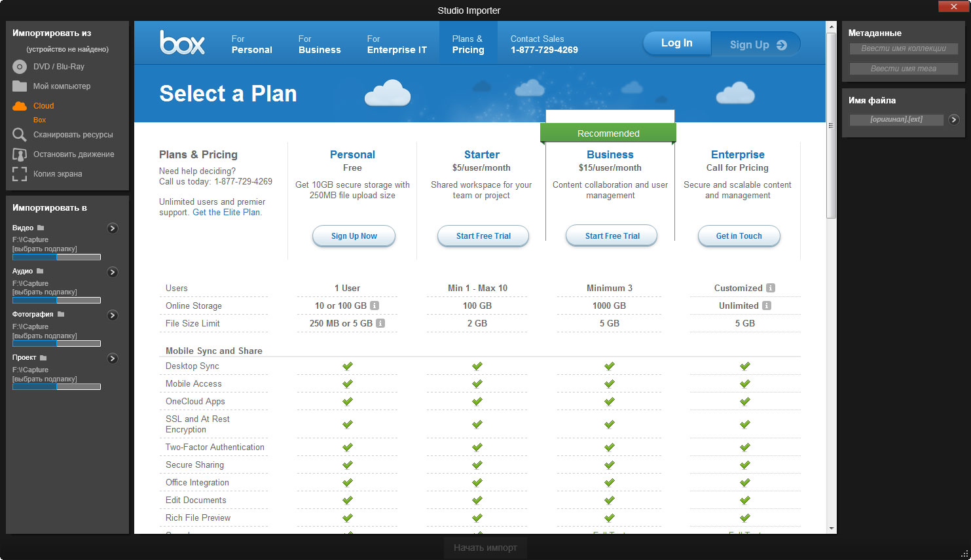971x560 pixels.
Task: Click the web page scrollbar up arrow
Action: click(x=832, y=27)
